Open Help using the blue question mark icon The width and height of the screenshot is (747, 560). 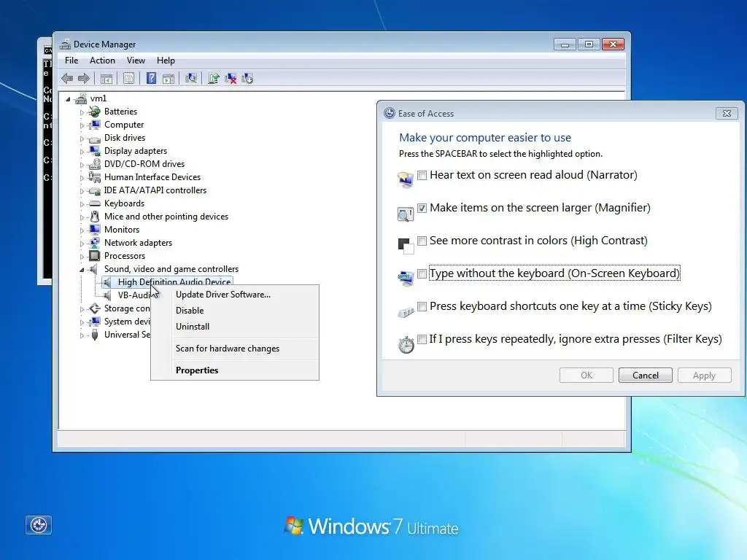(x=151, y=79)
